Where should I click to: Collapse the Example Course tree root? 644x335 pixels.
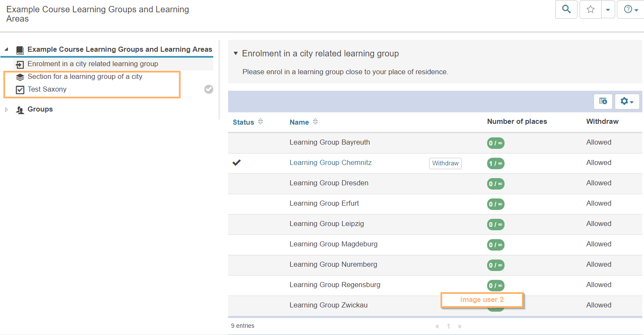[6, 49]
